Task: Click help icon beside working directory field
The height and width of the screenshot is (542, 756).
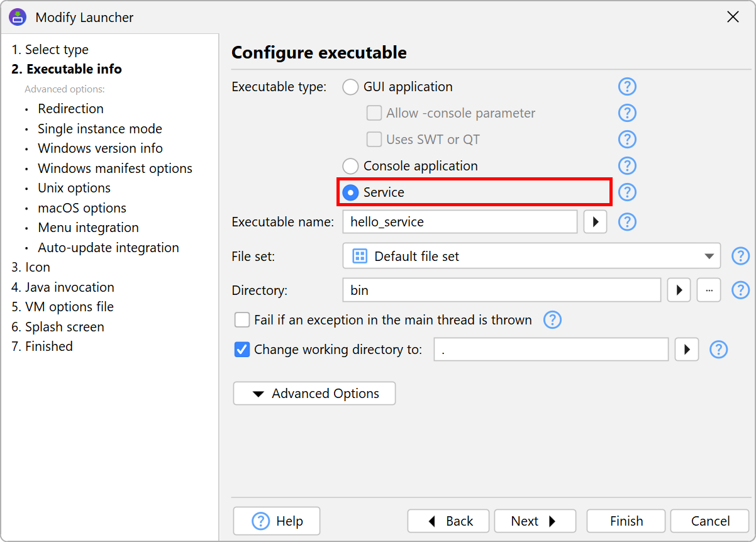Action: click(718, 350)
